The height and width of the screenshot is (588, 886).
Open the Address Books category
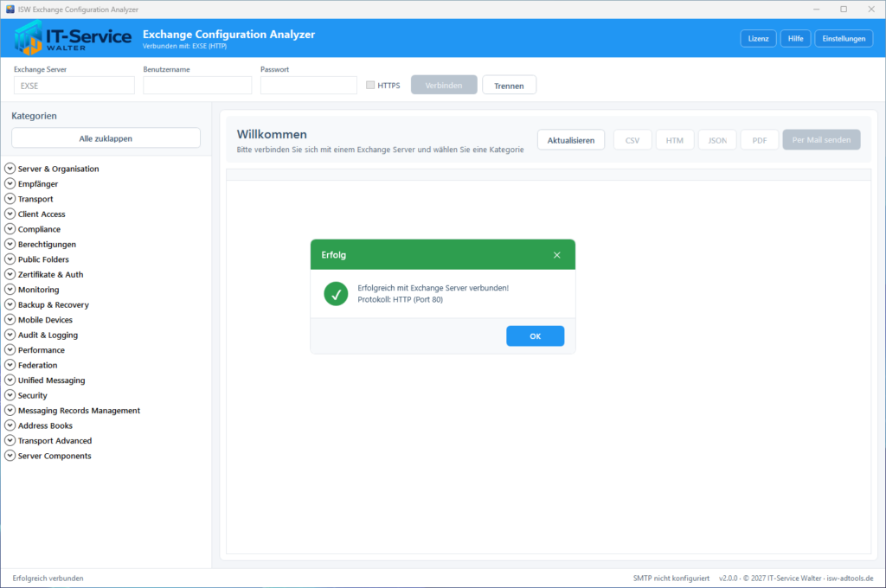pyautogui.click(x=45, y=426)
